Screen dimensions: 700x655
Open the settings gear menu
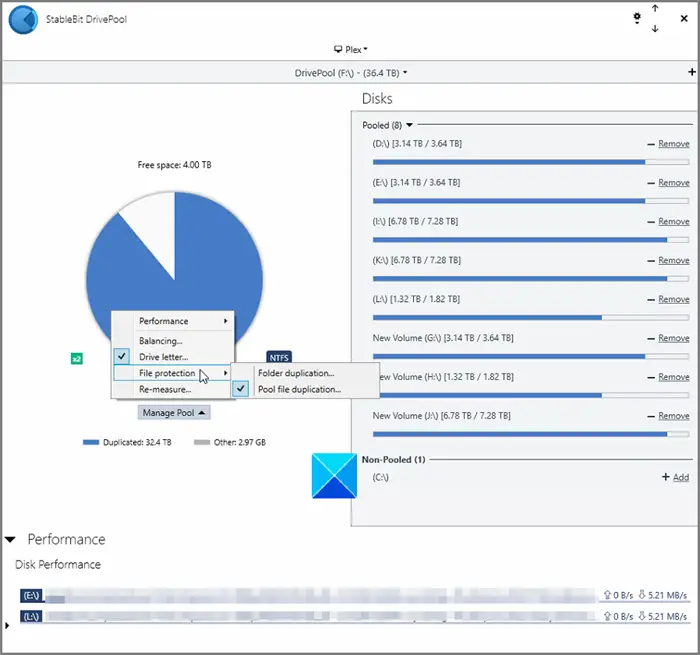click(x=637, y=18)
